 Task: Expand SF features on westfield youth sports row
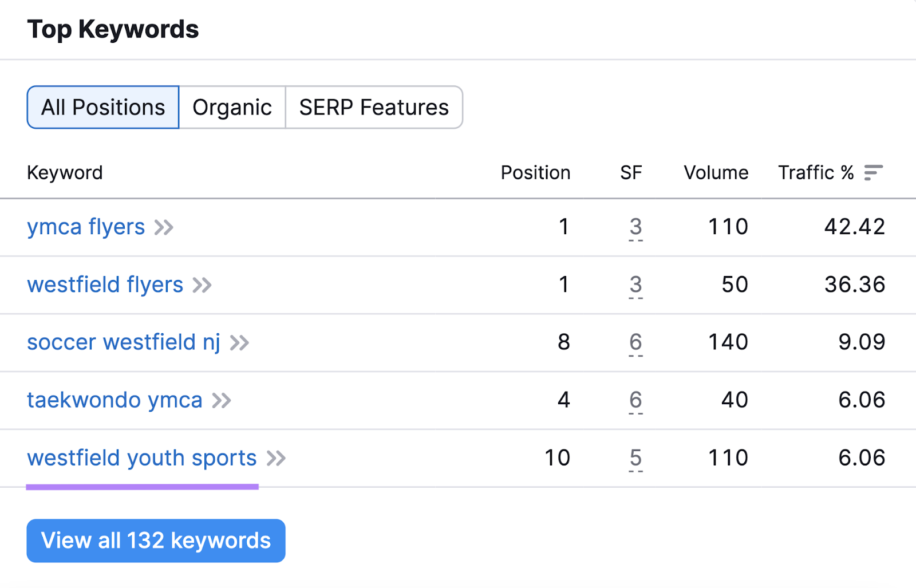coord(635,458)
